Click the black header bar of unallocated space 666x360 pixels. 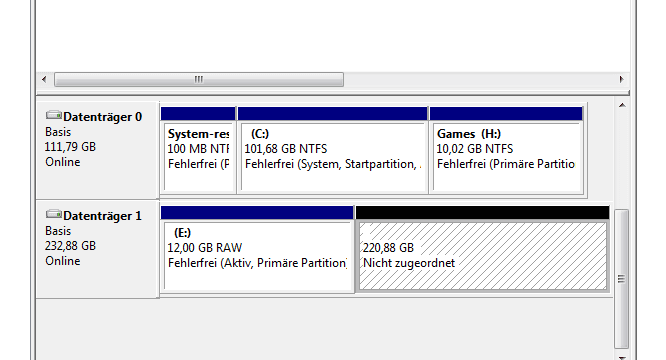(483, 213)
